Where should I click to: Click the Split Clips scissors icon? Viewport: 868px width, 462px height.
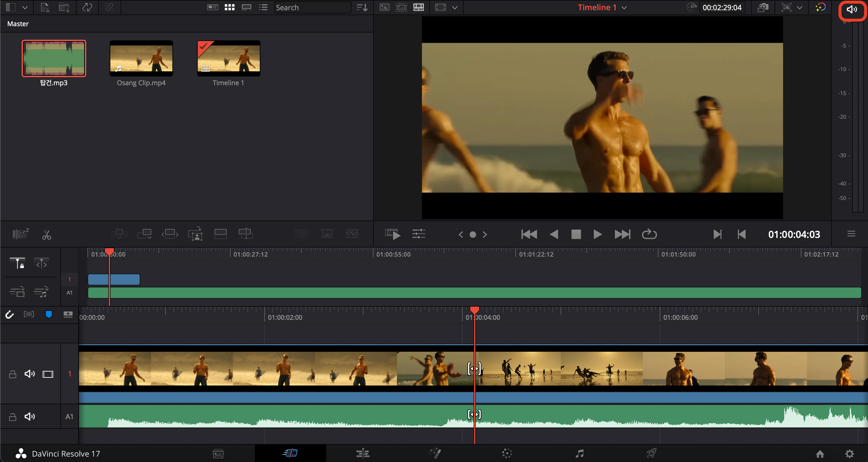pos(46,234)
